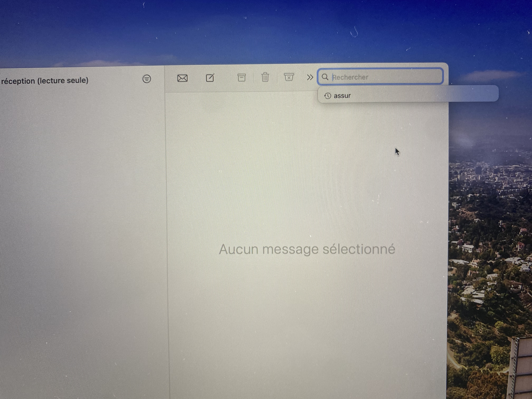Click the Get New Mail envelope icon

(x=182, y=78)
